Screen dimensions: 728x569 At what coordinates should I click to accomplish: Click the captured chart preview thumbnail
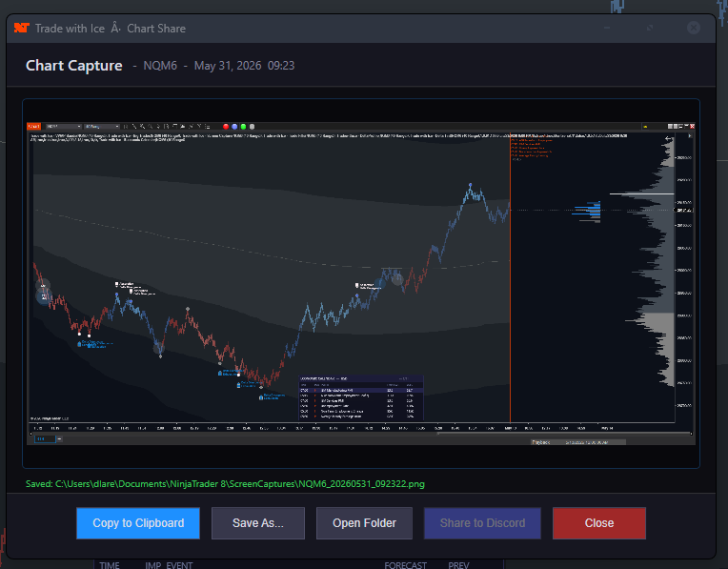(x=361, y=283)
